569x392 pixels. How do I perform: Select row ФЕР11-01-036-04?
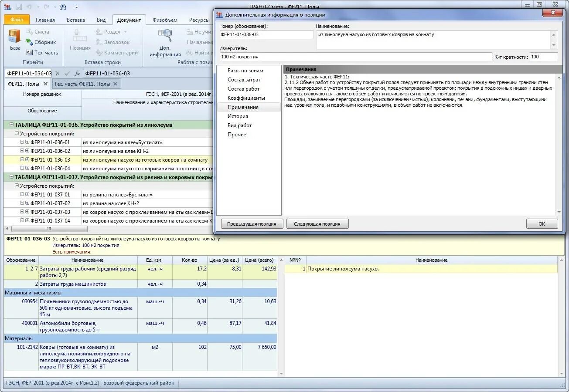pos(108,168)
